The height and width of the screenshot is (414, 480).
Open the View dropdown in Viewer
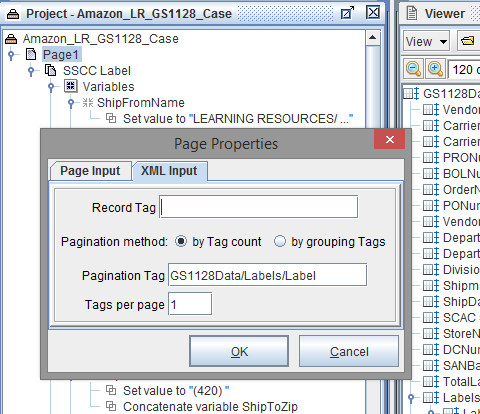426,42
